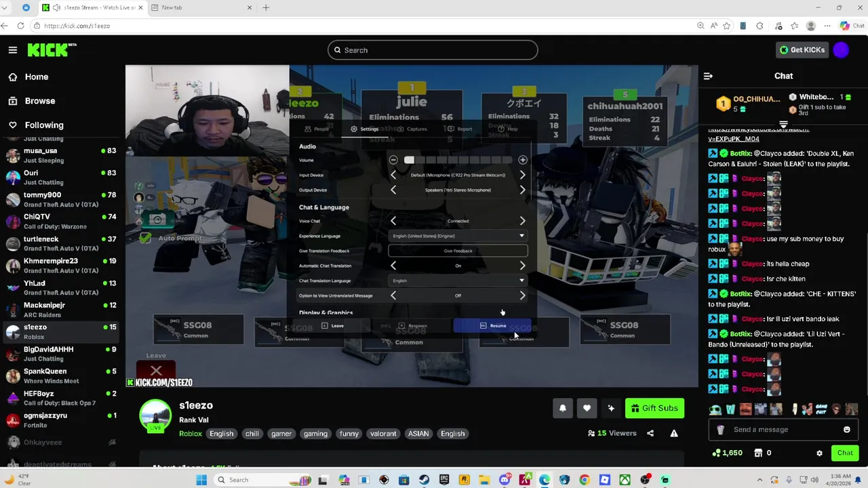Open Google Chrome from the taskbar
Image resolution: width=868 pixels, height=488 pixels.
click(x=585, y=480)
